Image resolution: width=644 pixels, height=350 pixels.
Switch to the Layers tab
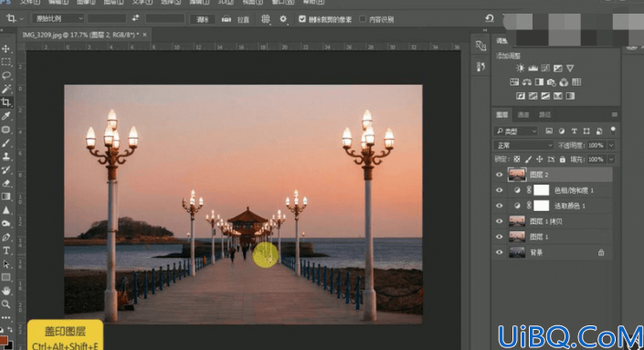[x=501, y=114]
